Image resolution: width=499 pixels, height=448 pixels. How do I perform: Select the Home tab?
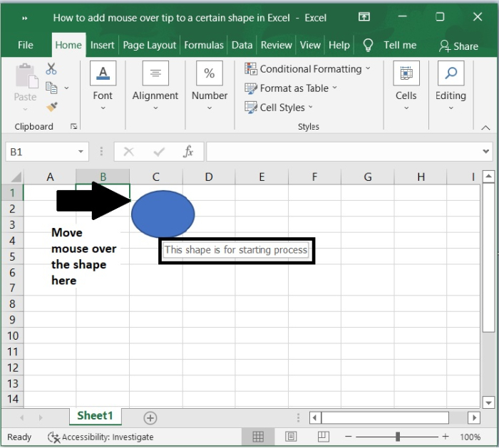point(68,45)
